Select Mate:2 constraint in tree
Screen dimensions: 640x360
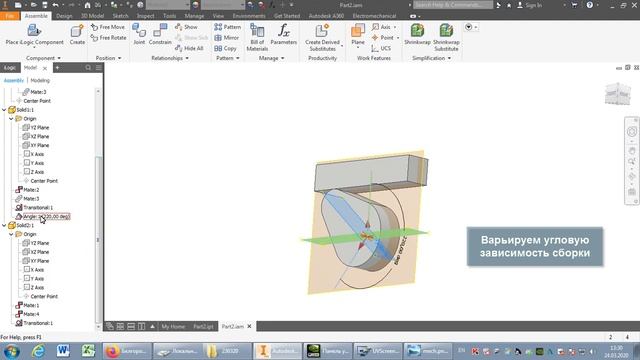27,190
